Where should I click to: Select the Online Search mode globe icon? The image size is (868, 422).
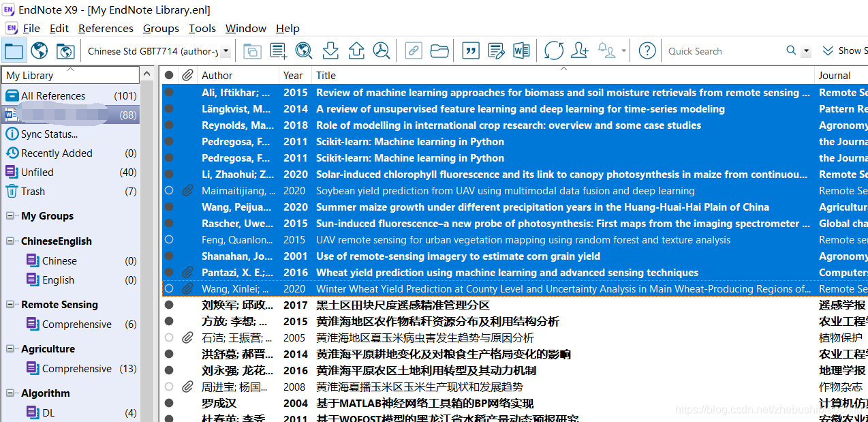click(x=40, y=50)
